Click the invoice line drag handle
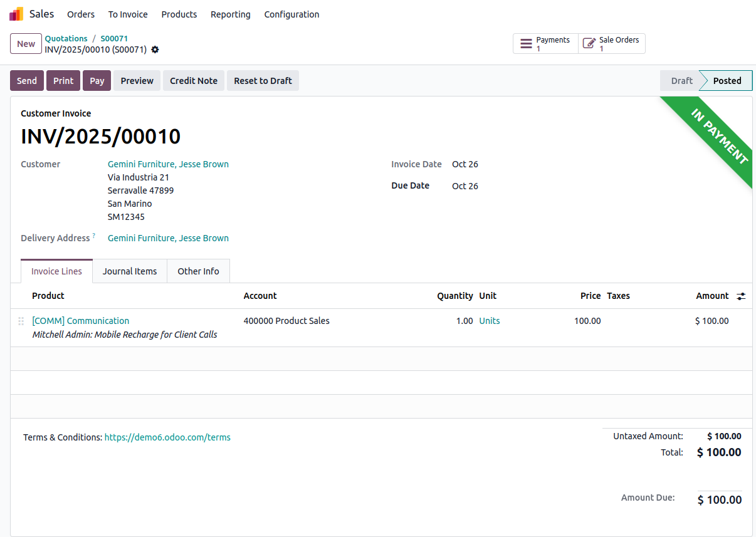 pyautogui.click(x=21, y=321)
